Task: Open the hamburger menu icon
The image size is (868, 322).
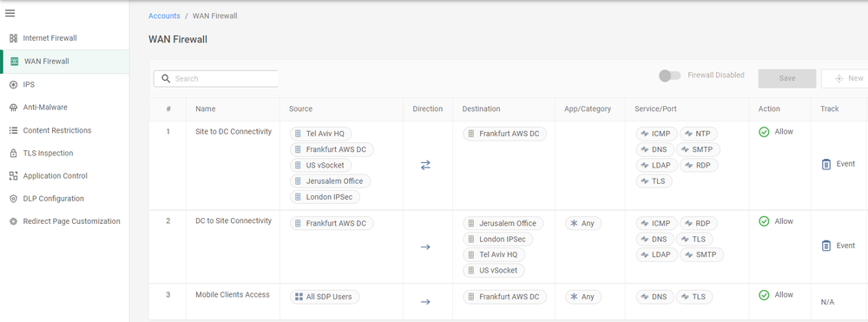Action: tap(10, 13)
